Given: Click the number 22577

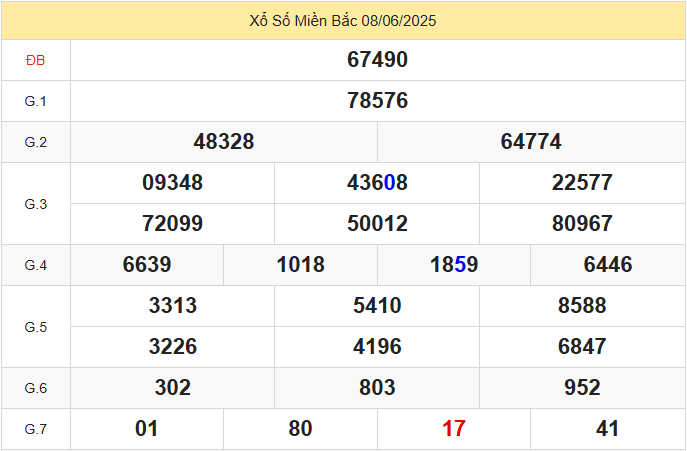Looking at the screenshot, I should 582,182.
